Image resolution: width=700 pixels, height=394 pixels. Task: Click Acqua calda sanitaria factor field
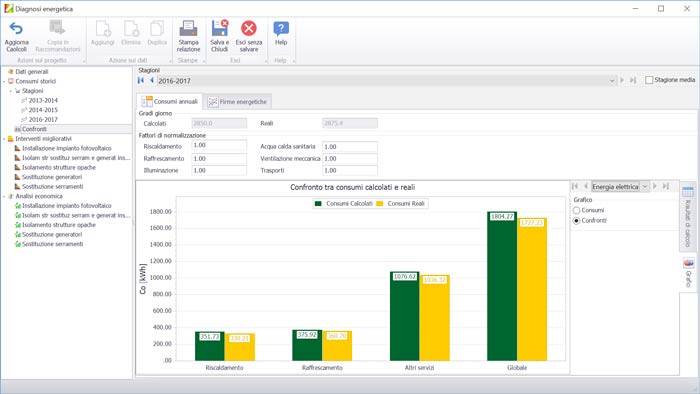(350, 147)
